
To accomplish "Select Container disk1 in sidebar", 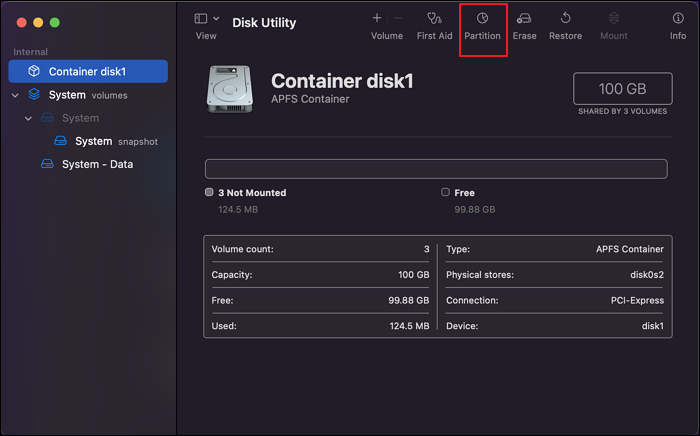I will coord(88,71).
